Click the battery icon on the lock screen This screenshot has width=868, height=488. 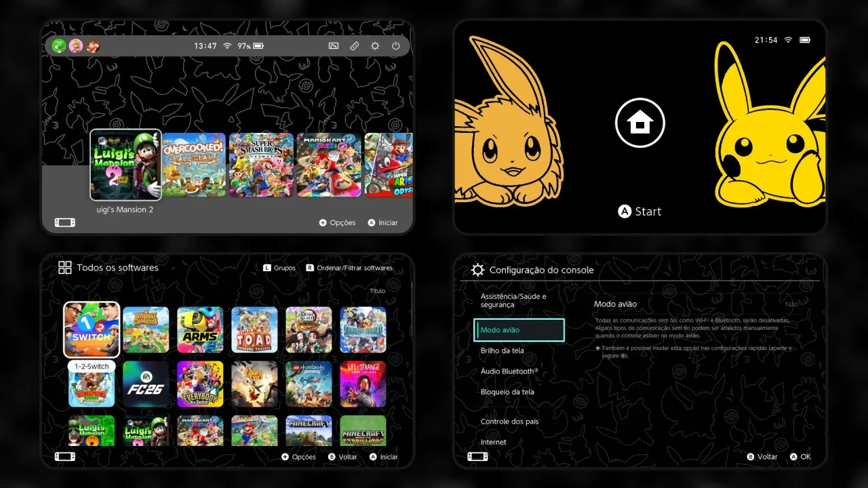[805, 40]
